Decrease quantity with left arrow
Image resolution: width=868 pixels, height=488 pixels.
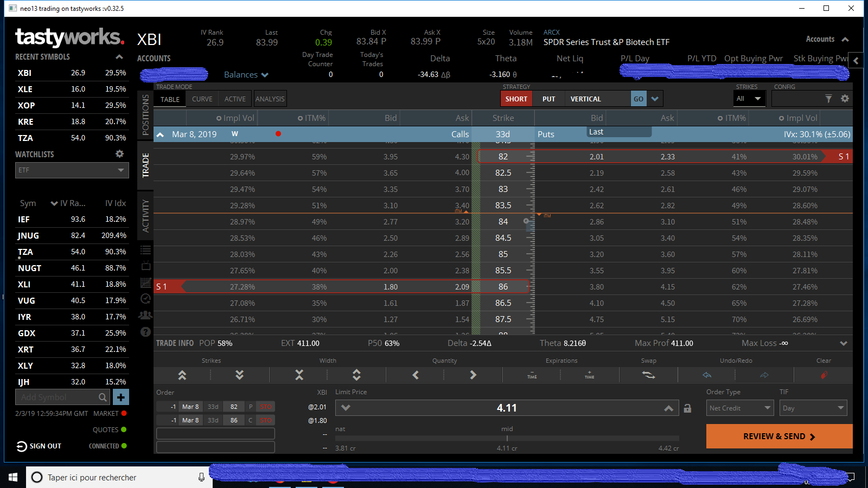pos(416,375)
